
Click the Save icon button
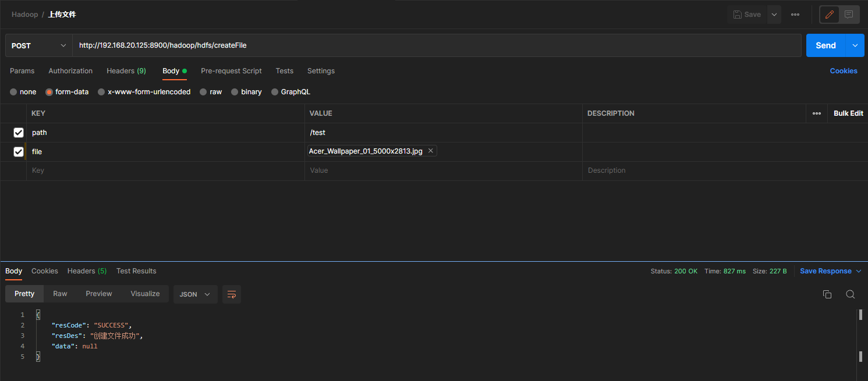pyautogui.click(x=747, y=15)
